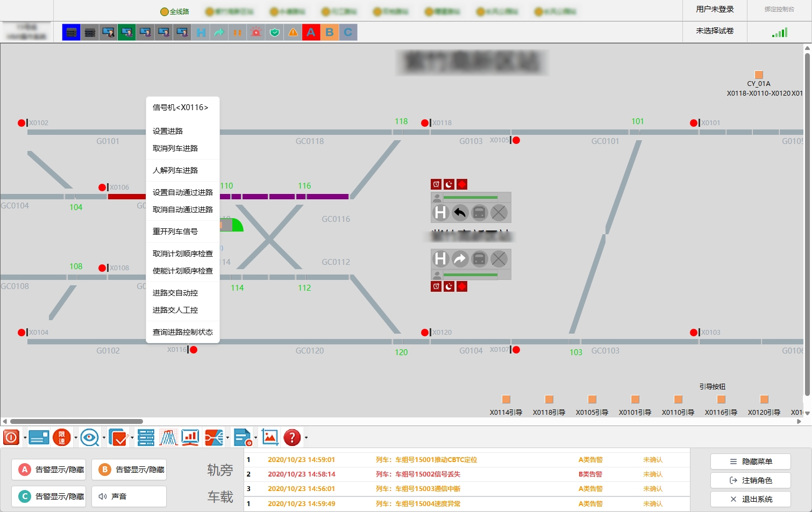Select 设置进路 from the signal context menu

168,131
